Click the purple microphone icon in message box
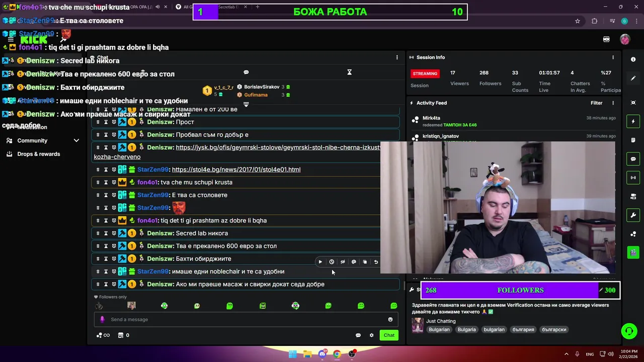Viewport: 644px width, 362px height. [x=102, y=319]
